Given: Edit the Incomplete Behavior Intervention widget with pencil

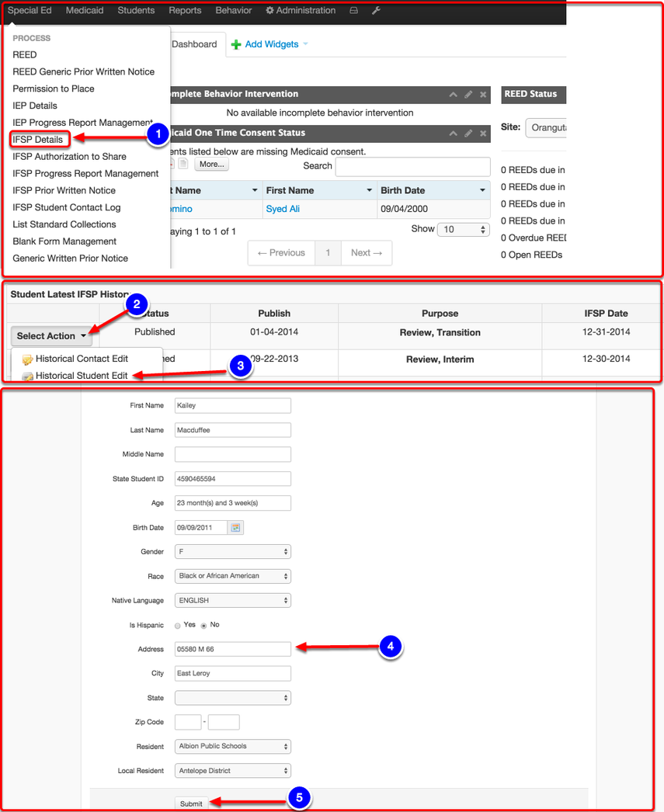Looking at the screenshot, I should coord(468,94).
